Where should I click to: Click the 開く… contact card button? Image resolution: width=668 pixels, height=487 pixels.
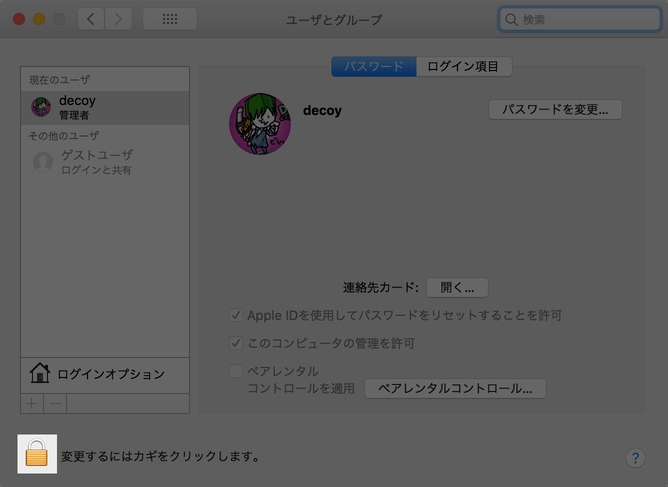457,288
